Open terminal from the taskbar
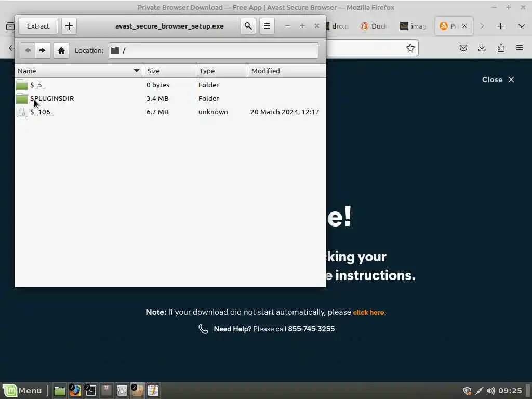Viewport: 532px width, 399px height. 90,391
